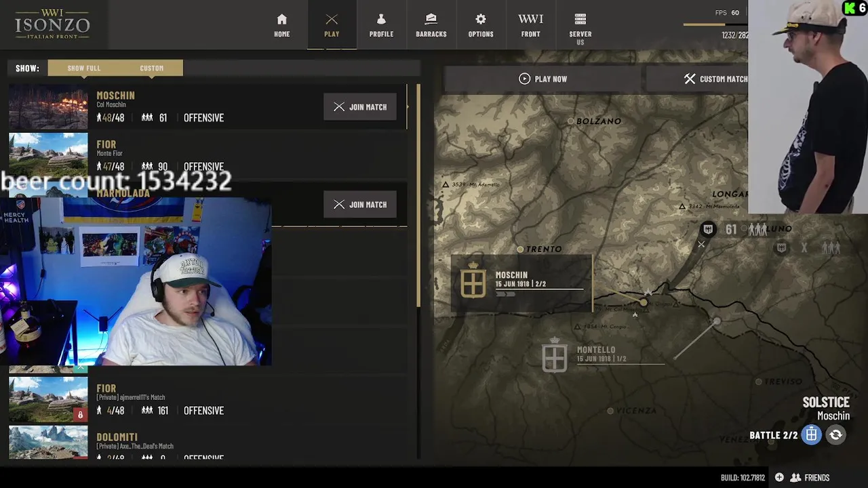This screenshot has height=488, width=868.
Task: Click the '47/48' player count in Fior row
Action: [111, 167]
